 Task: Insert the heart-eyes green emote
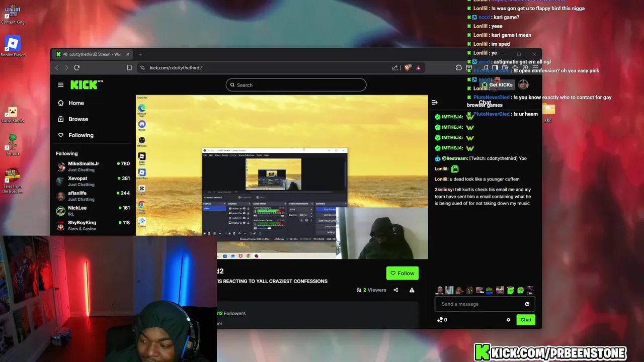point(520,290)
